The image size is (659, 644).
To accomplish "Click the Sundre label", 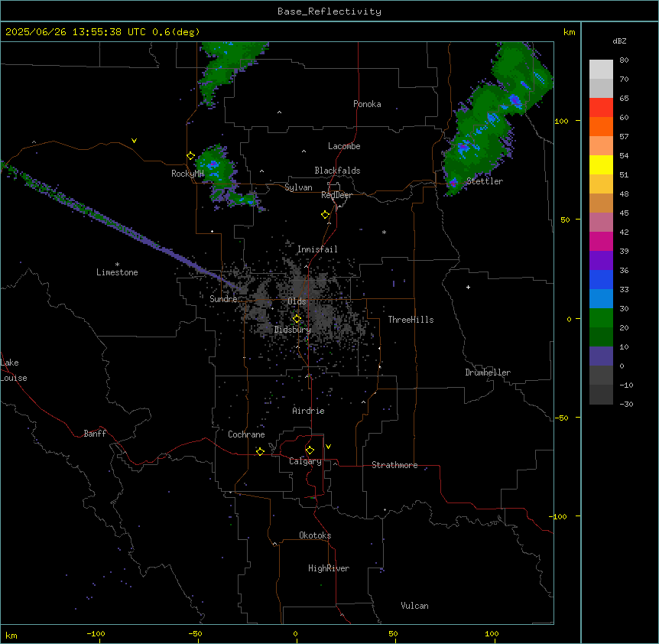I will pos(223,299).
